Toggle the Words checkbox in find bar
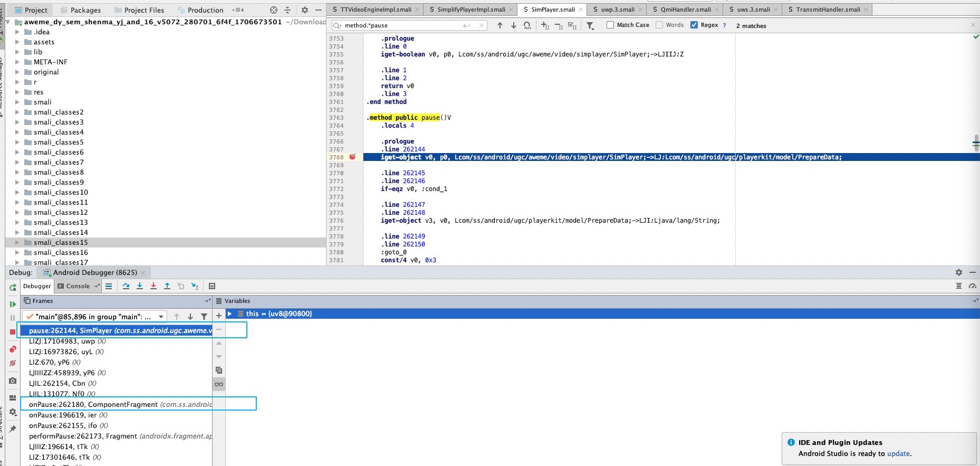 pyautogui.click(x=659, y=25)
